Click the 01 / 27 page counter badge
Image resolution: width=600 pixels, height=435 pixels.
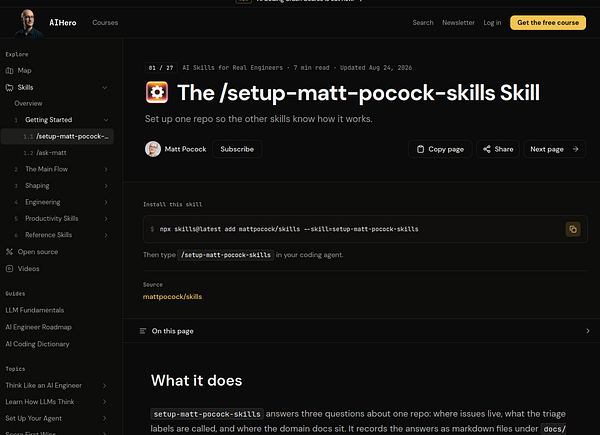[161, 68]
